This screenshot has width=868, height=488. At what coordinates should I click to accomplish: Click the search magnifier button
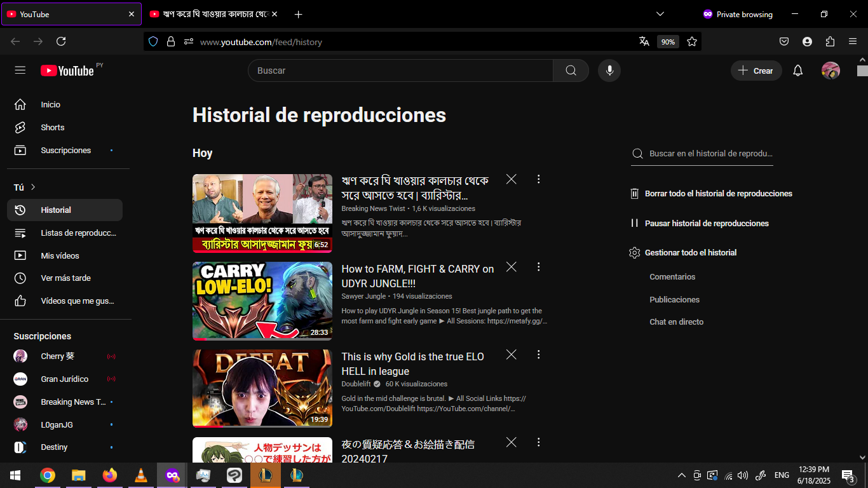[x=571, y=71]
